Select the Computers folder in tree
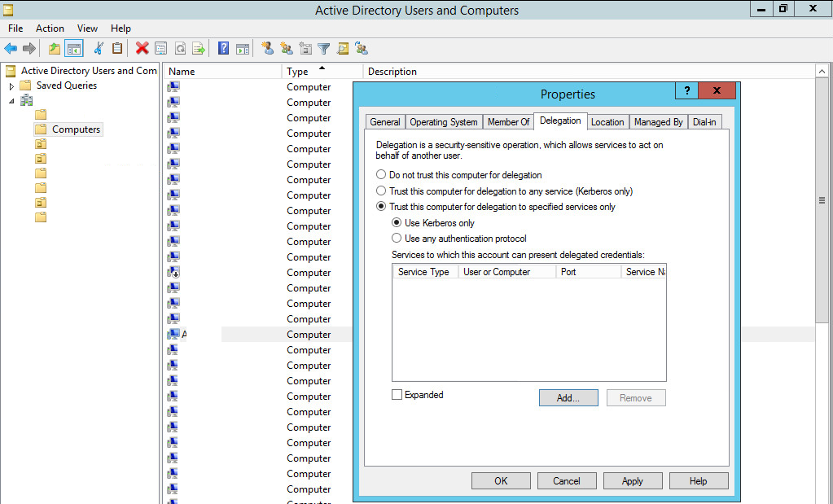This screenshot has height=504, width=833. (76, 129)
